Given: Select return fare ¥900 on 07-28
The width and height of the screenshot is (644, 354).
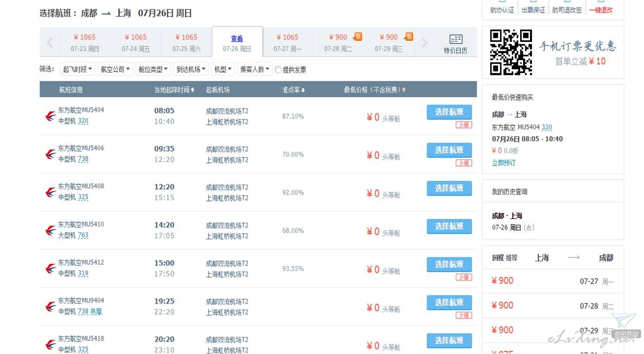Looking at the screenshot, I should click(x=553, y=306).
